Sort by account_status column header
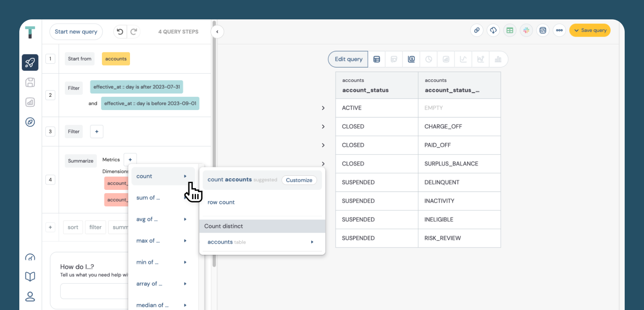Image resolution: width=644 pixels, height=310 pixels. point(377,85)
